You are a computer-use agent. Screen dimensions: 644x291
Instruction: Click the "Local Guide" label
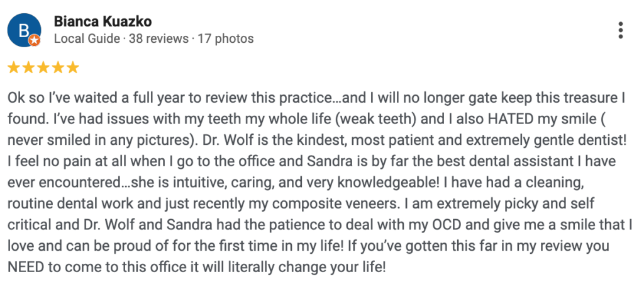[87, 38]
